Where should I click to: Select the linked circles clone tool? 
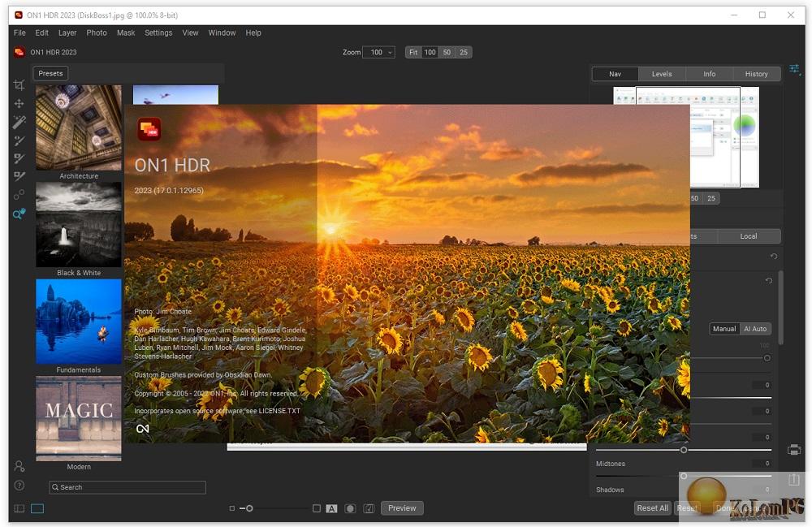19,195
